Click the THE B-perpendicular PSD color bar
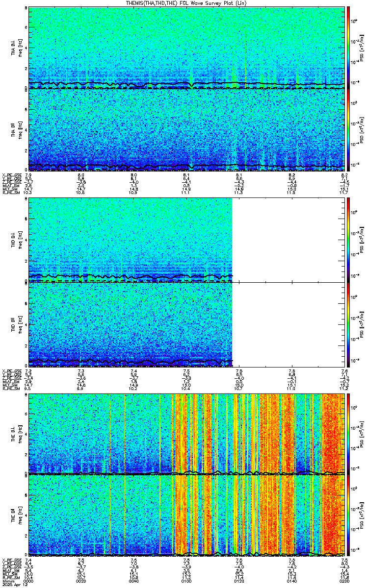Viewport: 368px width, 588px height. [x=348, y=434]
